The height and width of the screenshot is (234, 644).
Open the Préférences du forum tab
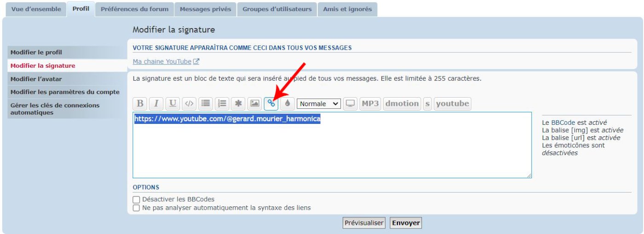(x=135, y=9)
